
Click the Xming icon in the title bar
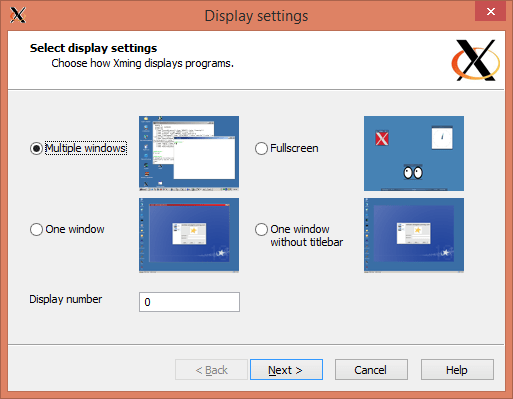click(18, 15)
